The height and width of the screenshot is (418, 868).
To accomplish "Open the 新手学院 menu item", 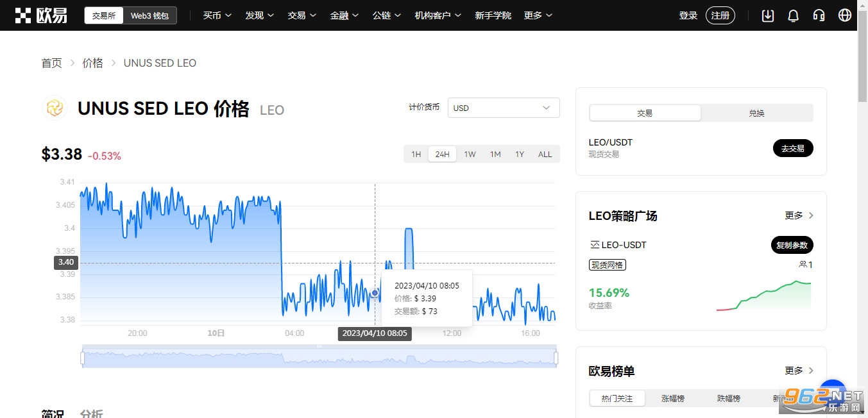I will [493, 15].
